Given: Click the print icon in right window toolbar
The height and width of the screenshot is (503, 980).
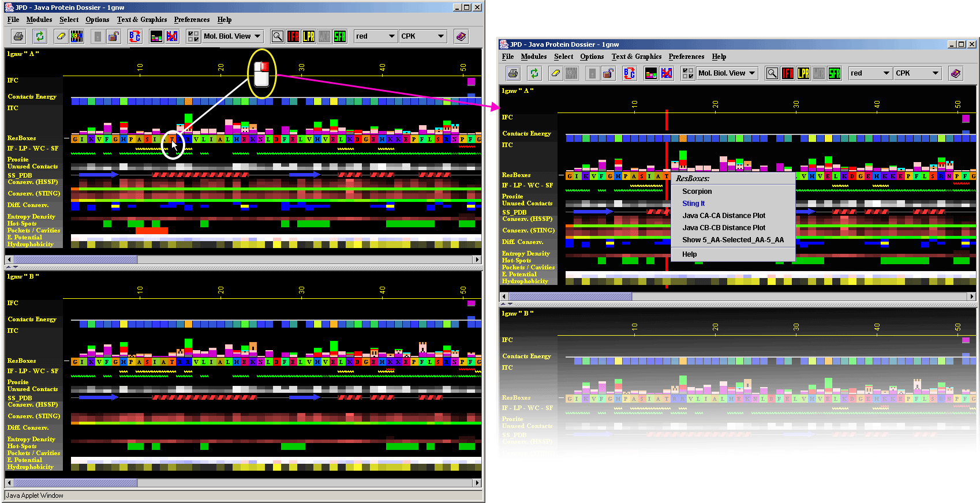Looking at the screenshot, I should pyautogui.click(x=513, y=73).
